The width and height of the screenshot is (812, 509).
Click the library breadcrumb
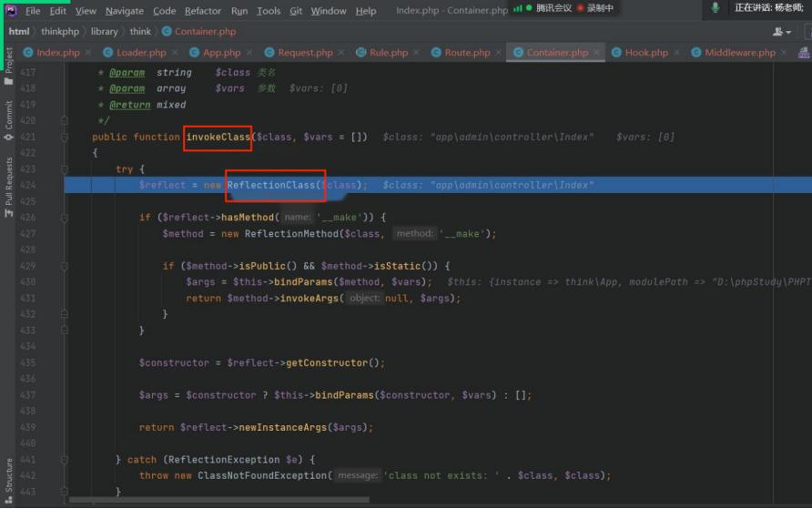[104, 32]
